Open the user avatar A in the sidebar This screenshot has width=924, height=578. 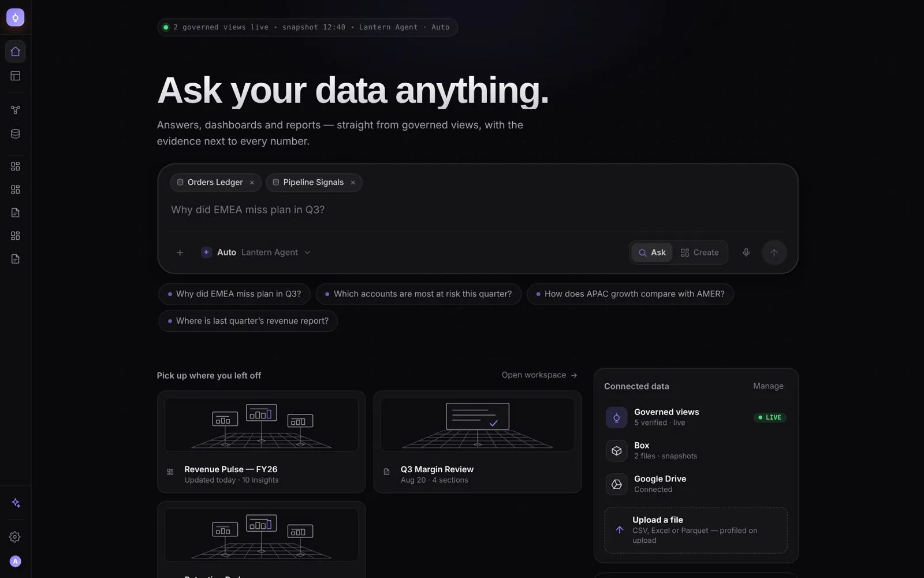point(16,561)
